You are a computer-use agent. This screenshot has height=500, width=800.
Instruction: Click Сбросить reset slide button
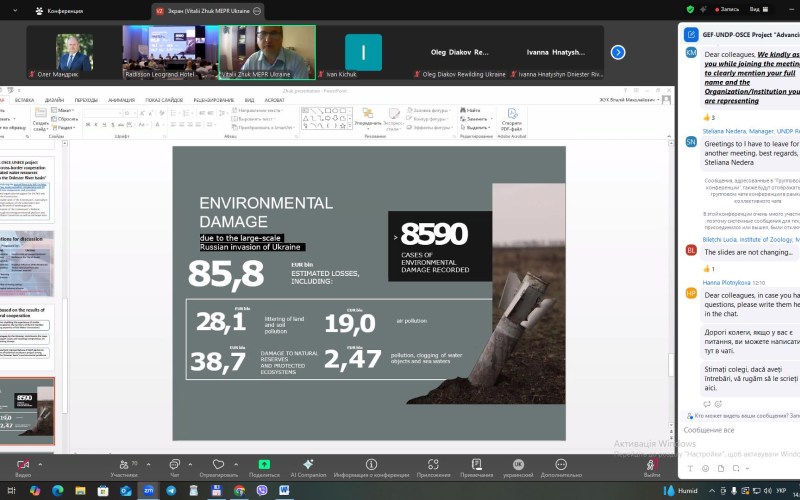coord(64,119)
